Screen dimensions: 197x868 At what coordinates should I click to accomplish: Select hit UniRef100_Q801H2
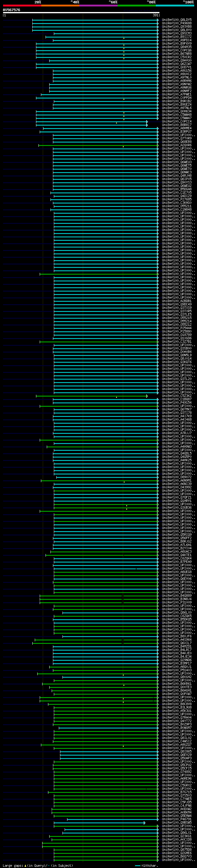[x=177, y=677]
